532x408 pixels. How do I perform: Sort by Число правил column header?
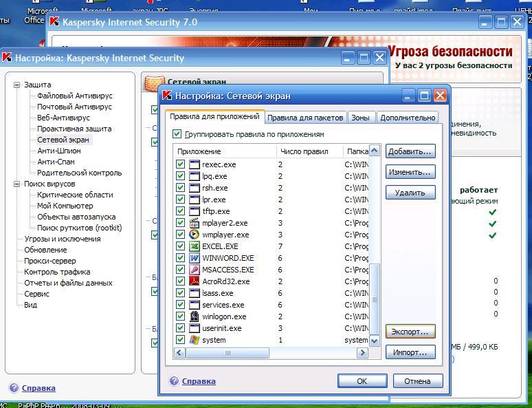310,151
